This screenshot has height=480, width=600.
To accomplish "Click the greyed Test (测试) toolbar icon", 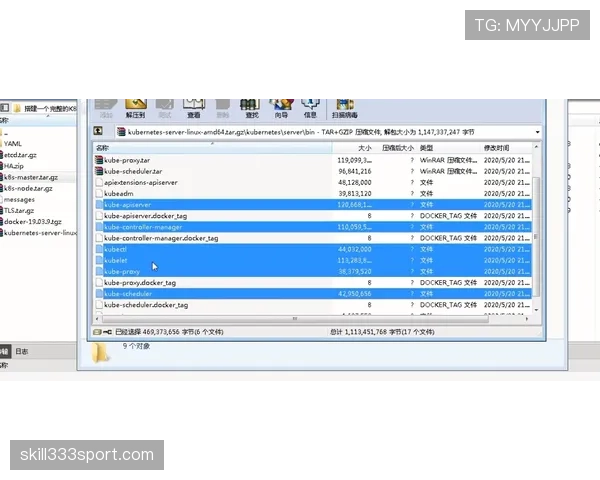I will (x=165, y=108).
